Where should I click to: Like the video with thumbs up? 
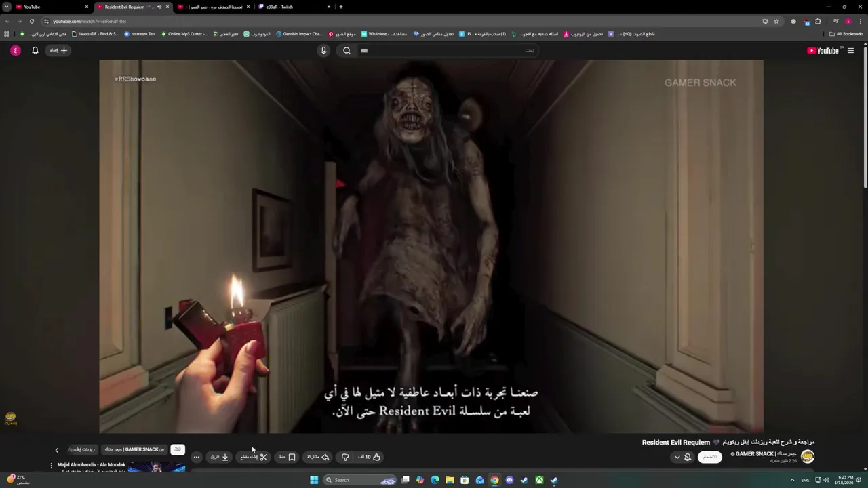(x=370, y=457)
